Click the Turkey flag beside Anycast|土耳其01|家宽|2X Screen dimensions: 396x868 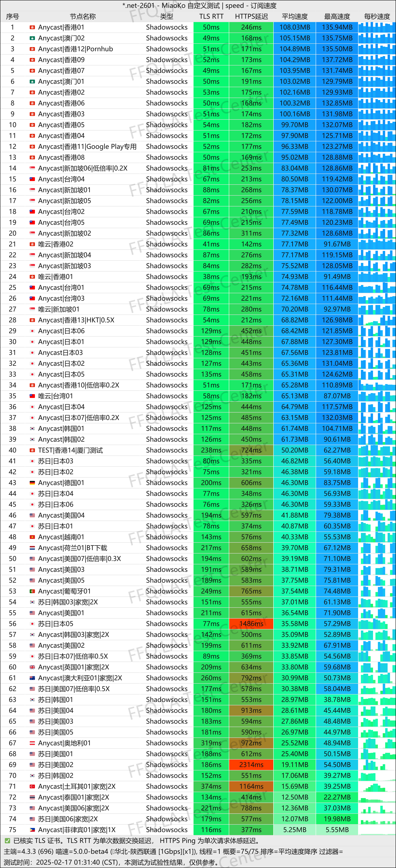32,786
